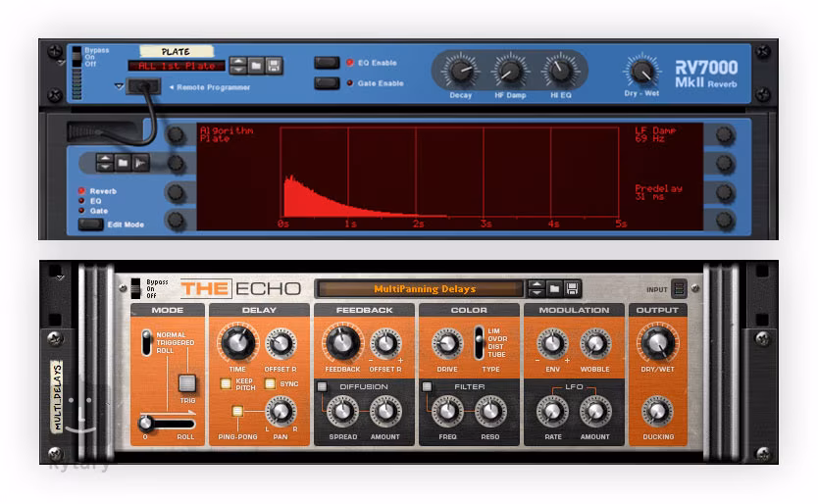Screen dimensions: 818x504
Task: Toggle the Ping-Pong button
Action: [x=236, y=411]
